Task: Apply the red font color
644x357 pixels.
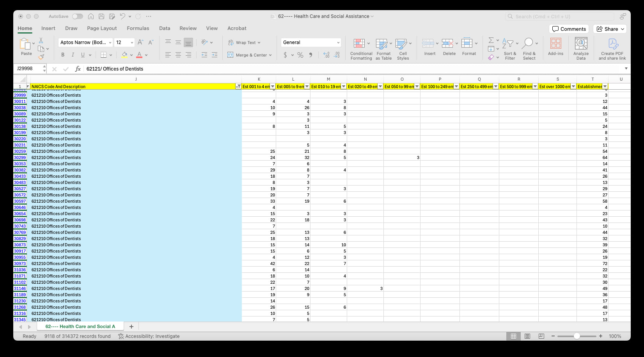Action: (139, 55)
